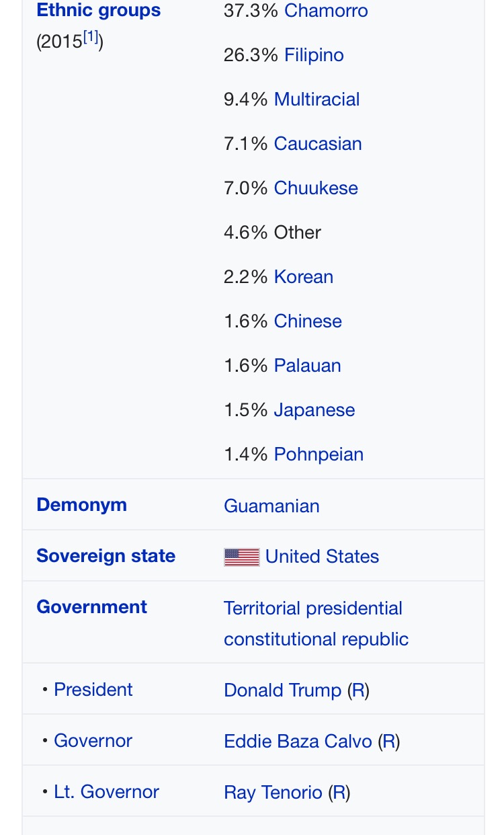This screenshot has height=835, width=504.
Task: Open the Guamanian link
Action: click(x=271, y=506)
